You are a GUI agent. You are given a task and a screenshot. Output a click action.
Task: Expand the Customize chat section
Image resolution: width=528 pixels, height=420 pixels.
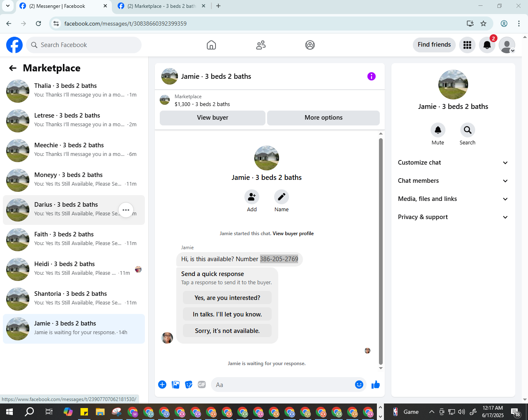tap(453, 163)
